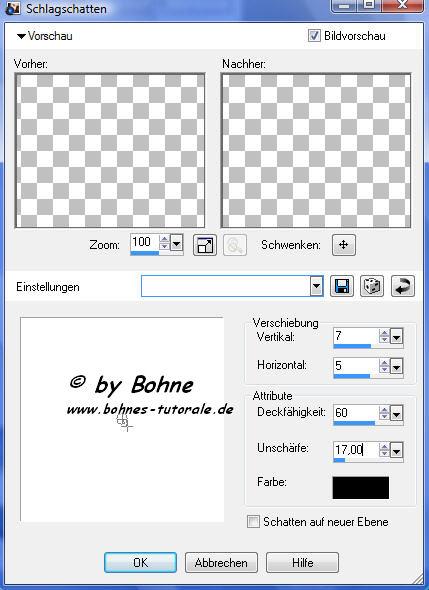Click the black Farbe color swatch
429x590 pixels.
[361, 488]
